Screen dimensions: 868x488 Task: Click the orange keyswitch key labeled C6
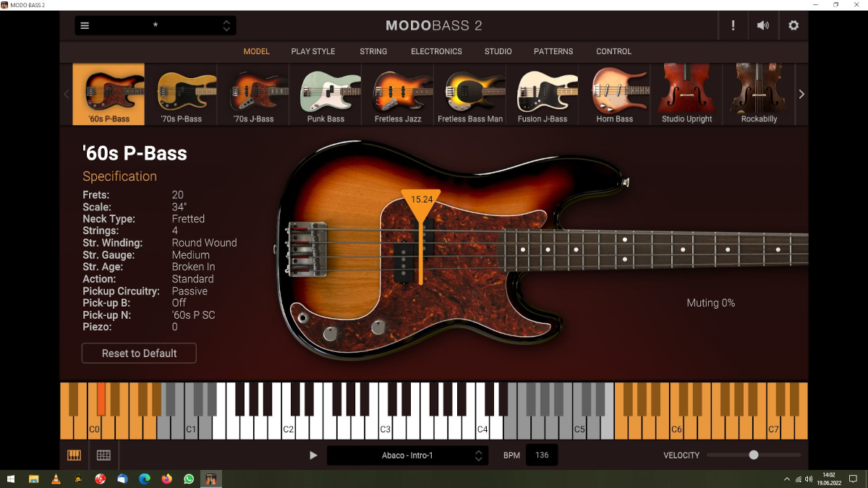click(676, 429)
